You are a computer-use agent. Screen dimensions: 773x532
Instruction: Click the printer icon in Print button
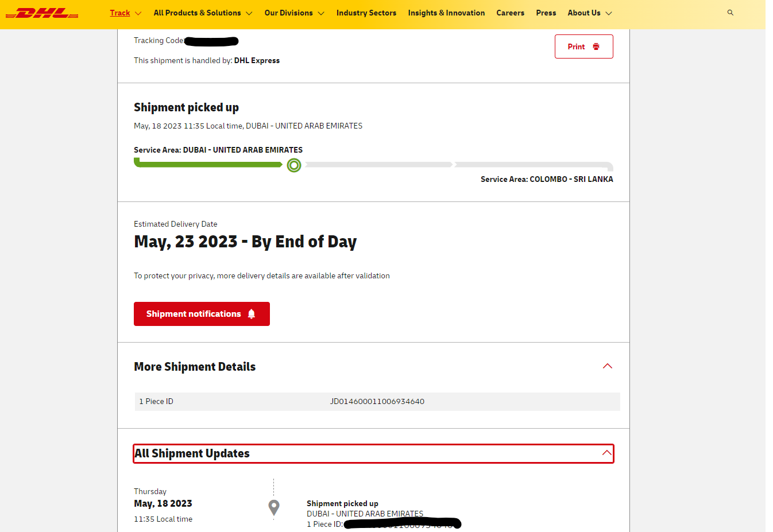coord(596,46)
